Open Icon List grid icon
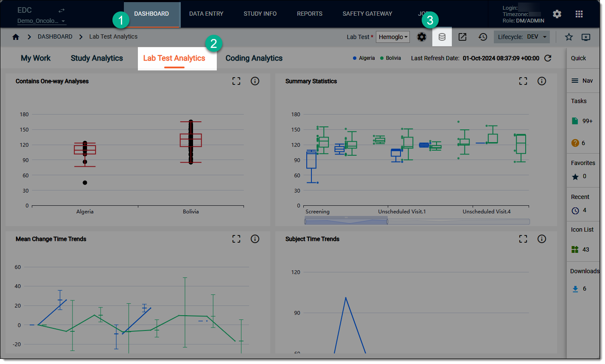 575,249
